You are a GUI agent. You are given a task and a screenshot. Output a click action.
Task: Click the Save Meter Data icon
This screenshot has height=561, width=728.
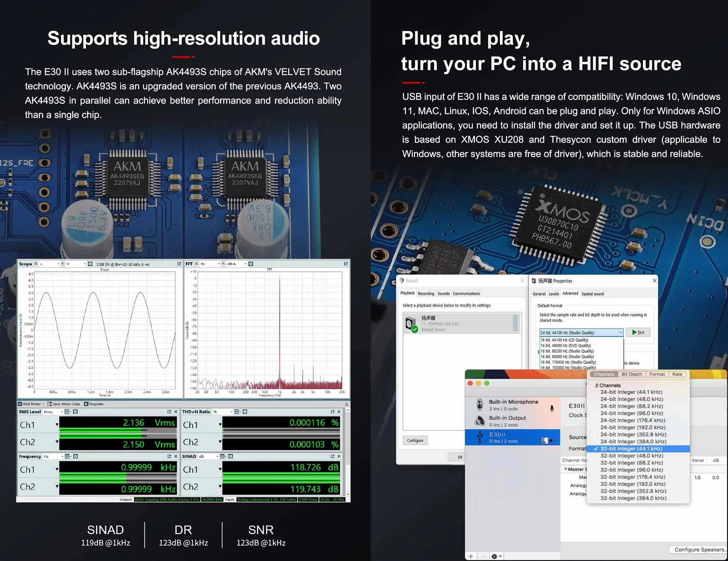point(49,404)
